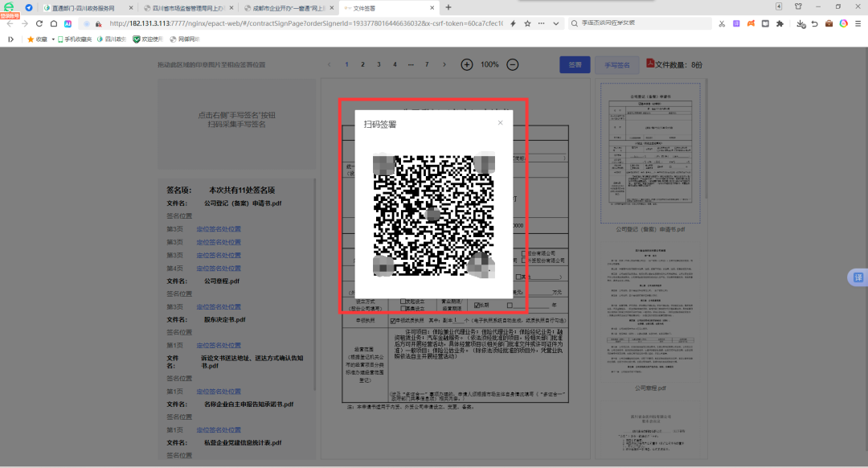Switch to the 成都市企业开办 tab

pos(289,8)
